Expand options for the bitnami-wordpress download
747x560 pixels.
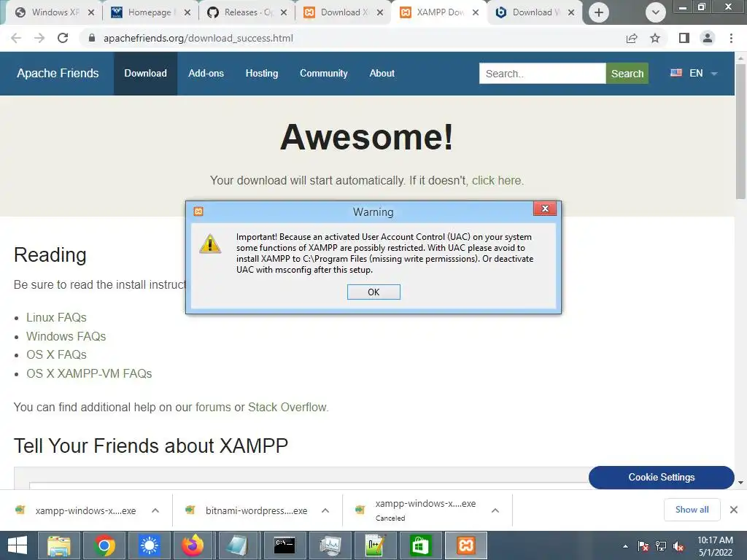[x=325, y=510]
